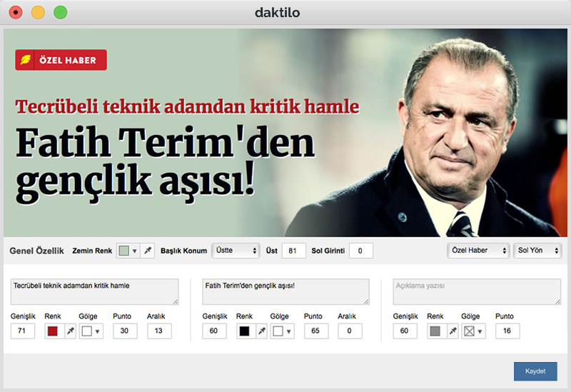Edit the subtitle text Tecrübeli teknik adamdan

(x=95, y=291)
